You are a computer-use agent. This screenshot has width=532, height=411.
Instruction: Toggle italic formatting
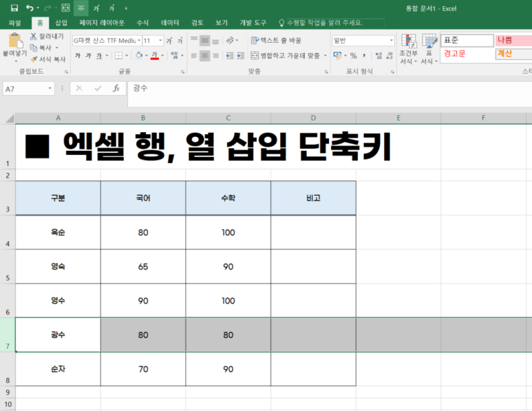coord(88,55)
